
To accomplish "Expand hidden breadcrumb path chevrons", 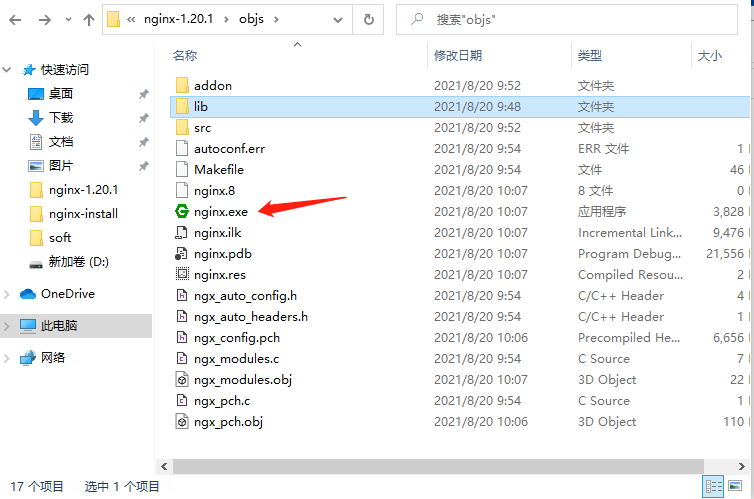I will tap(131, 20).
